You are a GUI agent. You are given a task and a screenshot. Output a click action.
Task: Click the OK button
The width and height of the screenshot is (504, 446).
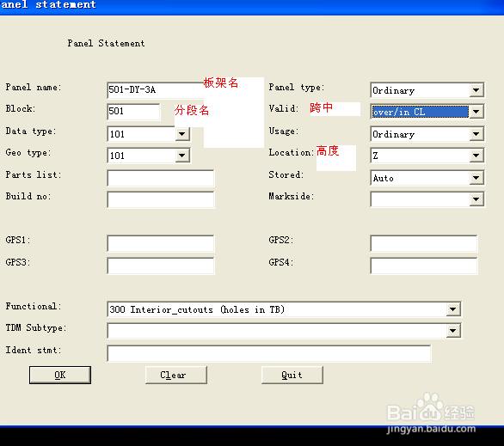[60, 375]
